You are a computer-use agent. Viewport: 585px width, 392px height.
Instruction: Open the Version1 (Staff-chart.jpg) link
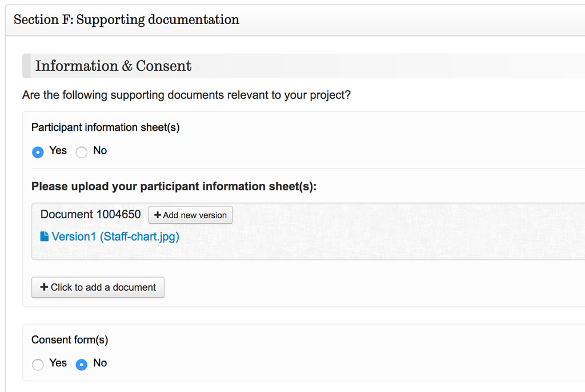(x=115, y=237)
